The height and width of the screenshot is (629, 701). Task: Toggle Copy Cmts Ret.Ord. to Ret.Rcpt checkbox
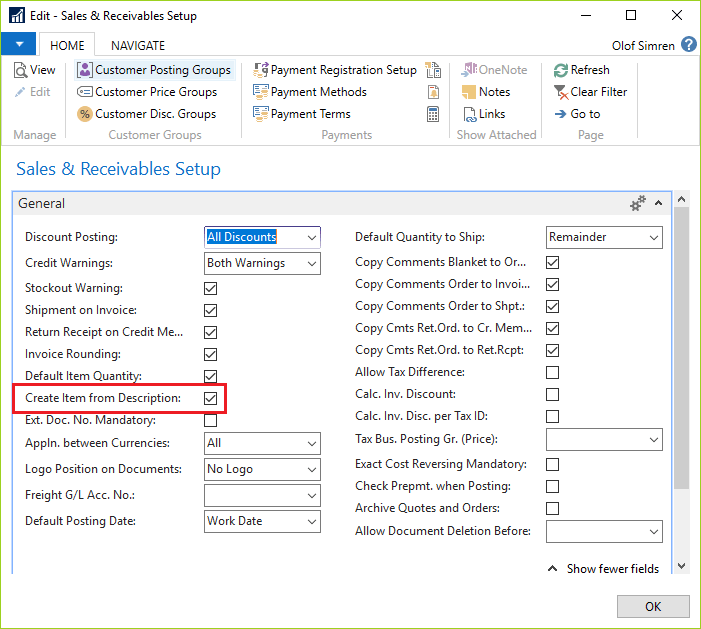point(553,350)
